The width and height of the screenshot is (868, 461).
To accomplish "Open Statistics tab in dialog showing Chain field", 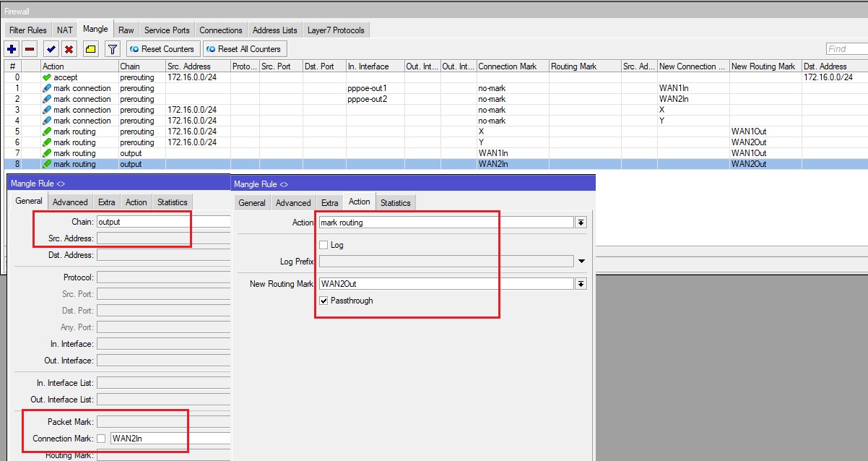I will (173, 202).
